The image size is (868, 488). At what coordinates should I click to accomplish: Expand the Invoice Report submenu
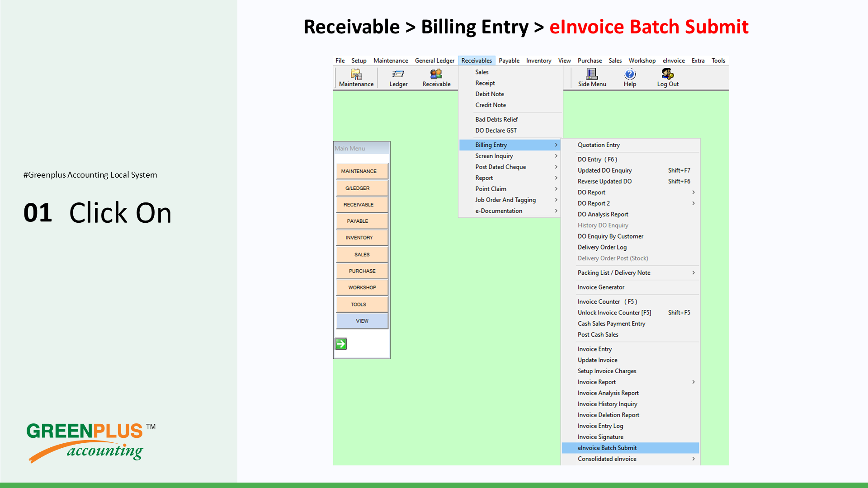pyautogui.click(x=630, y=382)
